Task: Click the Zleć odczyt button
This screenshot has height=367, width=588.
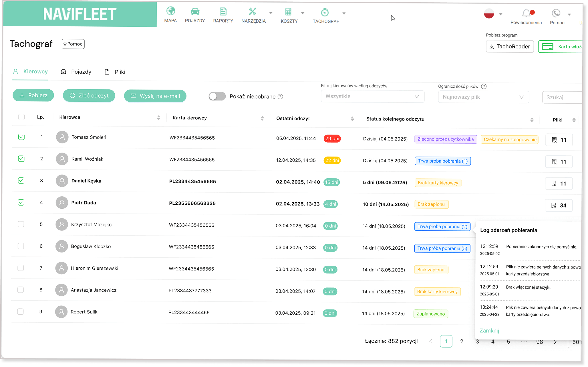Action: click(89, 96)
